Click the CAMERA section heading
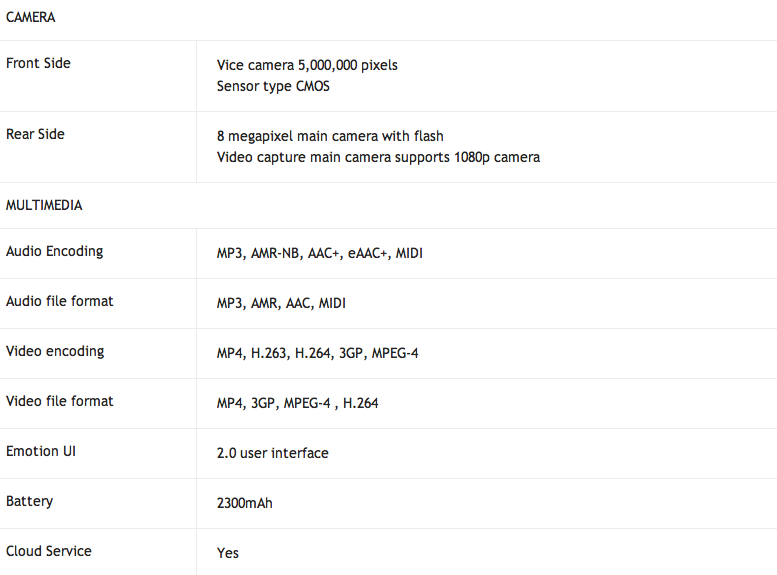The height and width of the screenshot is (575, 777). click(30, 17)
